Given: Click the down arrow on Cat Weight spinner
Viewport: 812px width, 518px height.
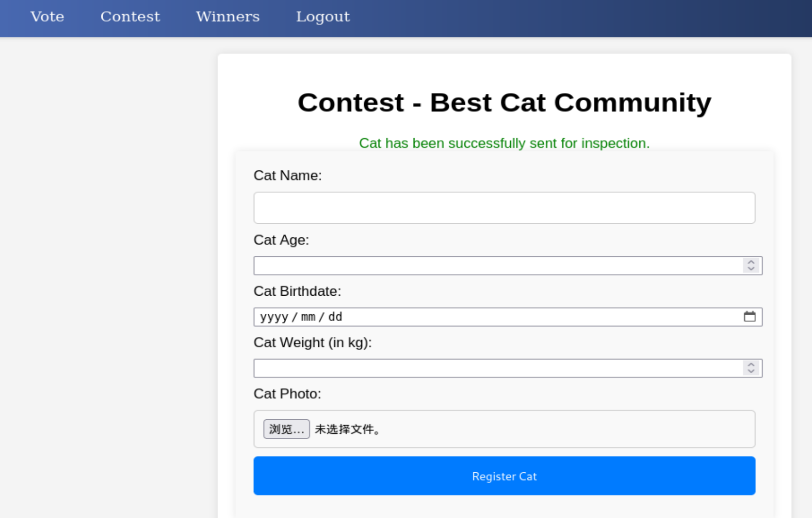Looking at the screenshot, I should pos(751,371).
